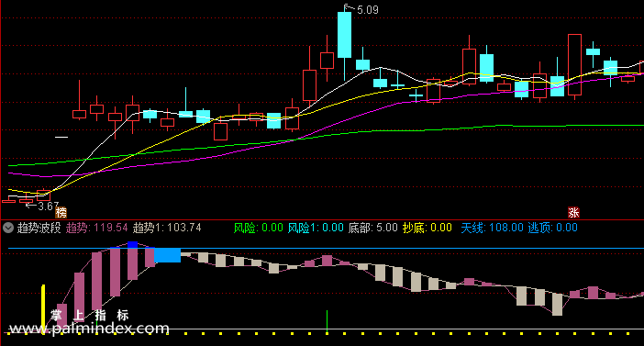644x346 pixels.
Task: Click the blue 天线: 108.00 label
Action: 492,228
